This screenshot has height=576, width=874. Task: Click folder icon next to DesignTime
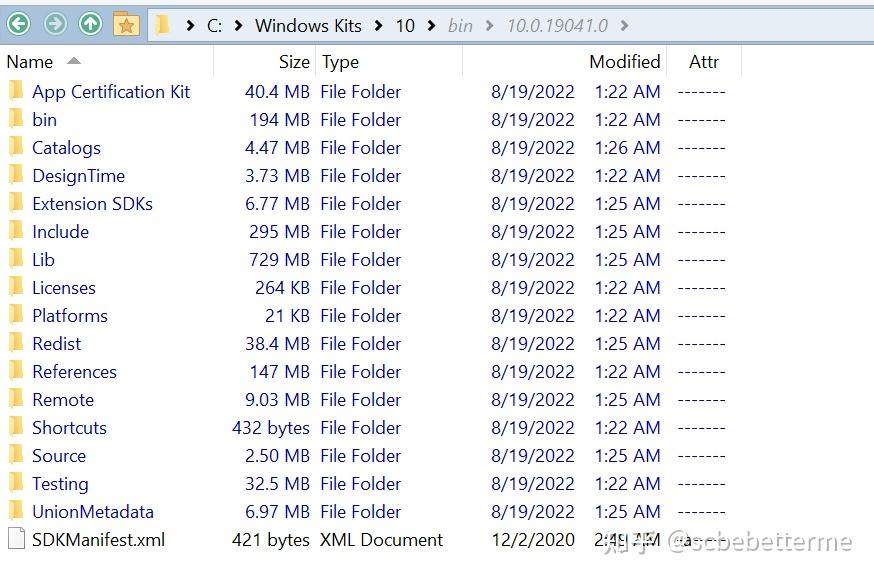16,175
